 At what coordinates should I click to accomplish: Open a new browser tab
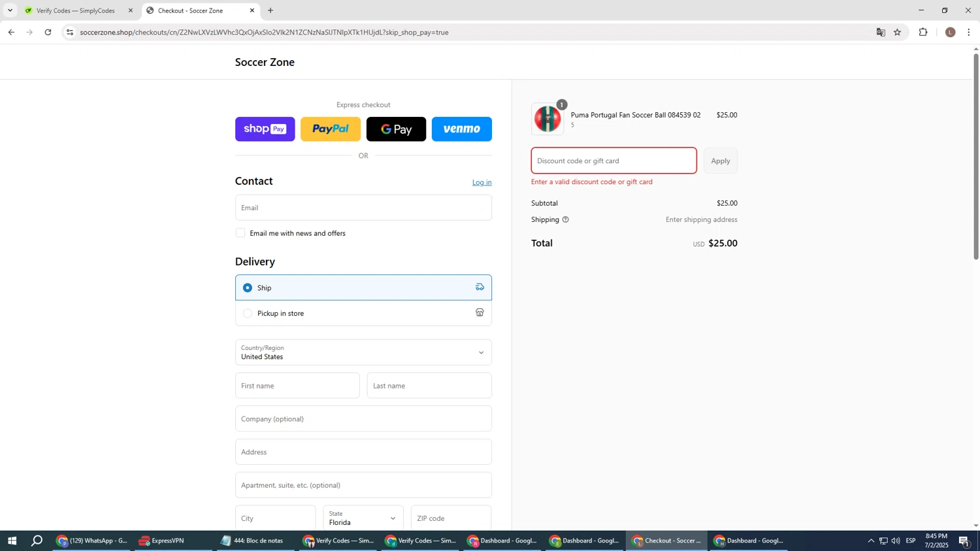pos(270,10)
